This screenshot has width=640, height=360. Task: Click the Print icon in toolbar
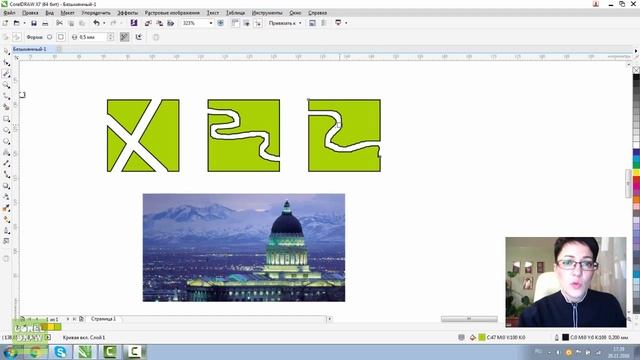pos(45,23)
